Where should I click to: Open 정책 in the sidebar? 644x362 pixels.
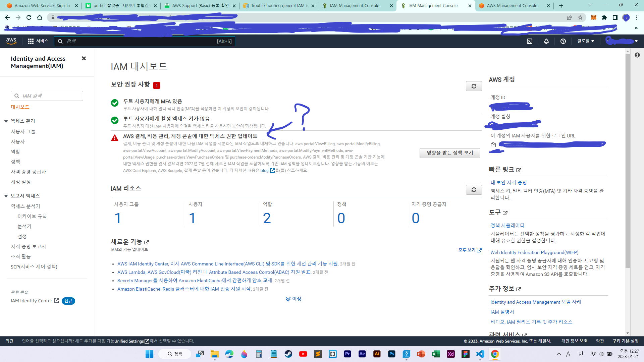(15, 162)
